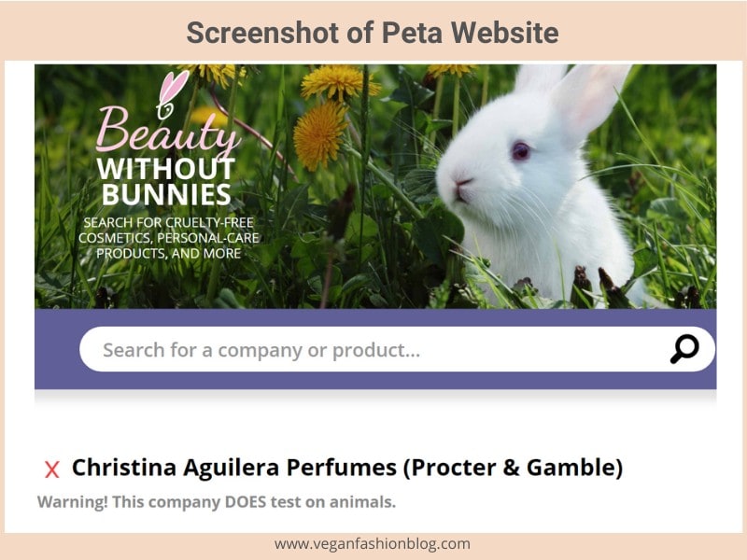Click the 'Warning!' label below company name

coord(73,502)
